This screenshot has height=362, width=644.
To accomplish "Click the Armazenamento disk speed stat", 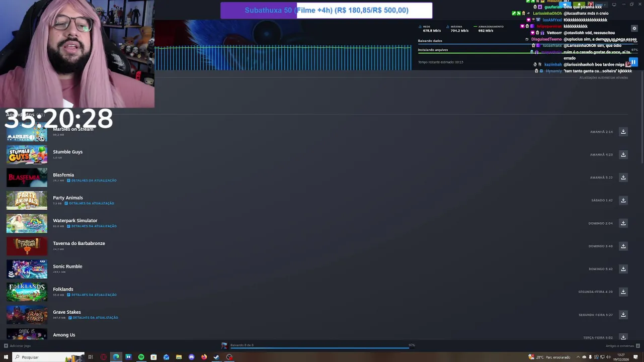I will 489,29.
